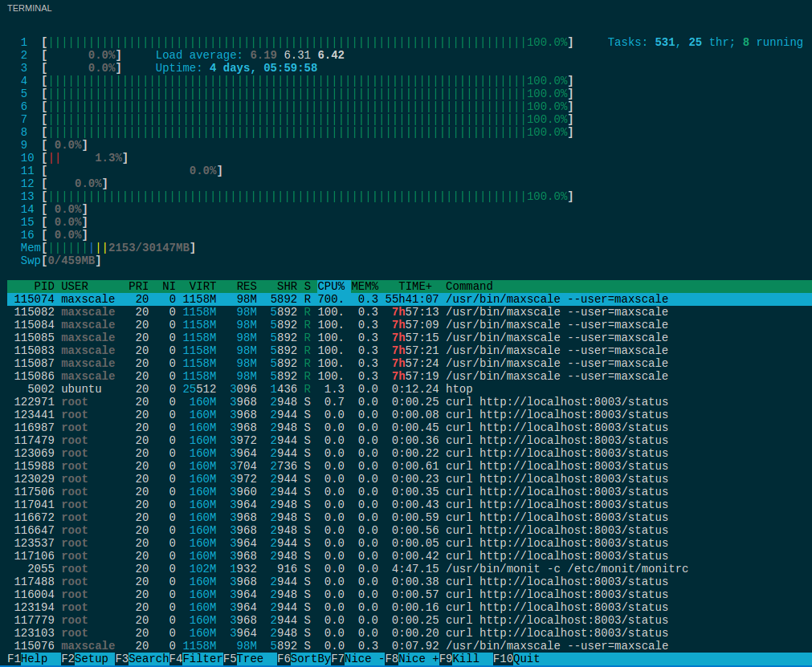Click F1 Help in the bottom bar
812x667 pixels.
(27, 659)
